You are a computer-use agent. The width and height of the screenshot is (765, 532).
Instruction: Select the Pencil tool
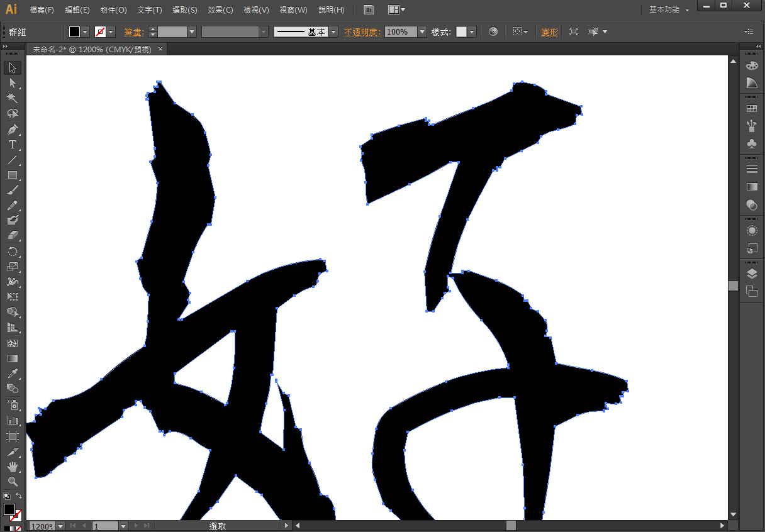[x=13, y=206]
